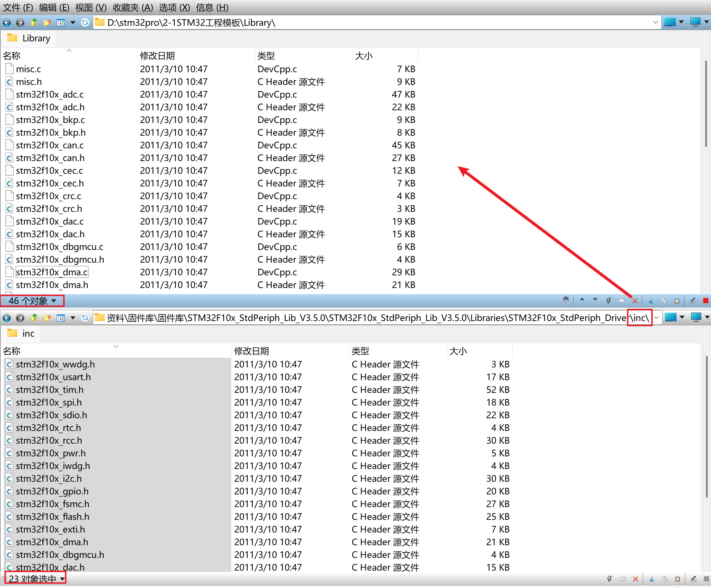Paste using Library pane clipboard icon

click(677, 301)
